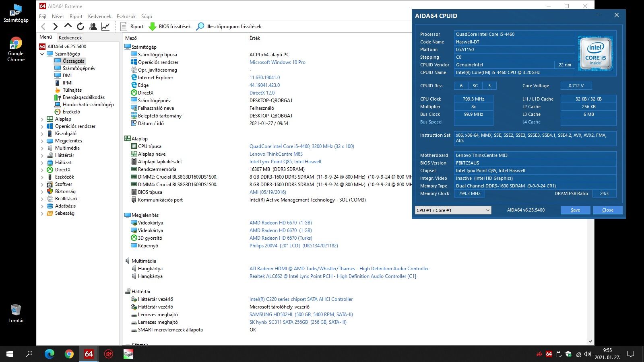
Task: Expand the Háttértár tree node
Action: tap(42, 155)
